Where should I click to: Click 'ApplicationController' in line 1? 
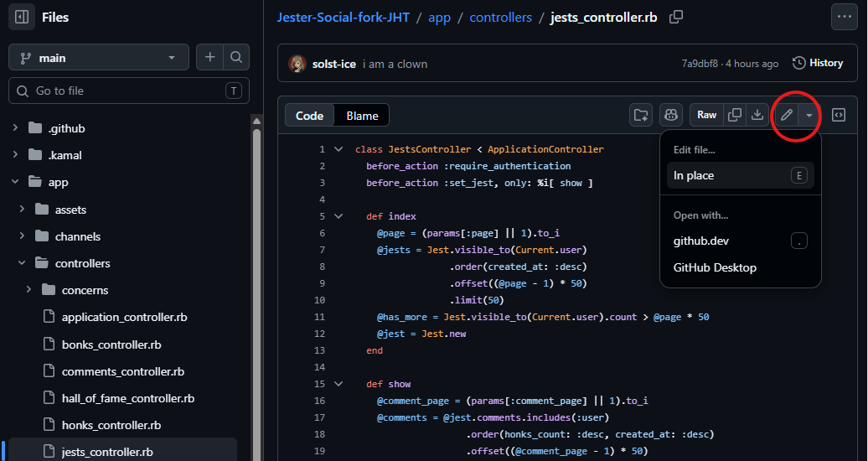(x=545, y=149)
